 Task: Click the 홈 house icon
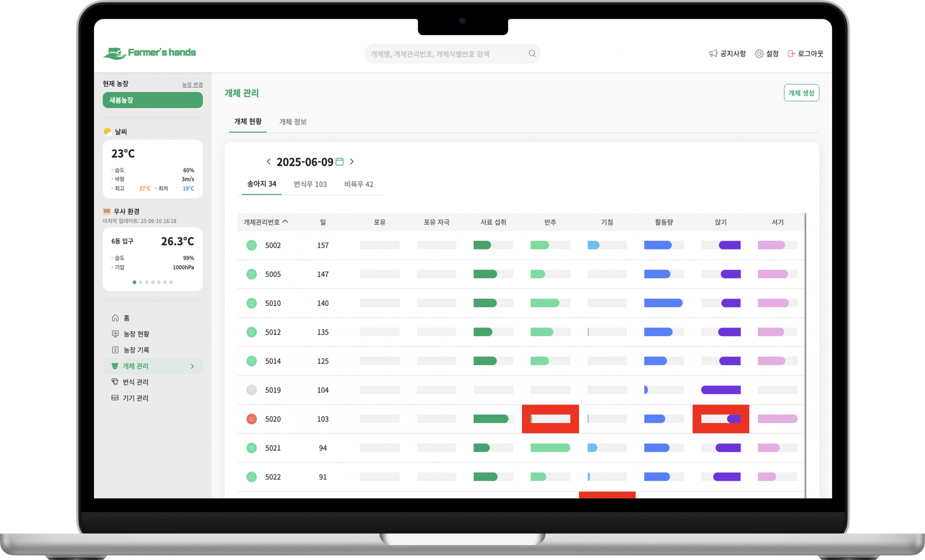[115, 318]
